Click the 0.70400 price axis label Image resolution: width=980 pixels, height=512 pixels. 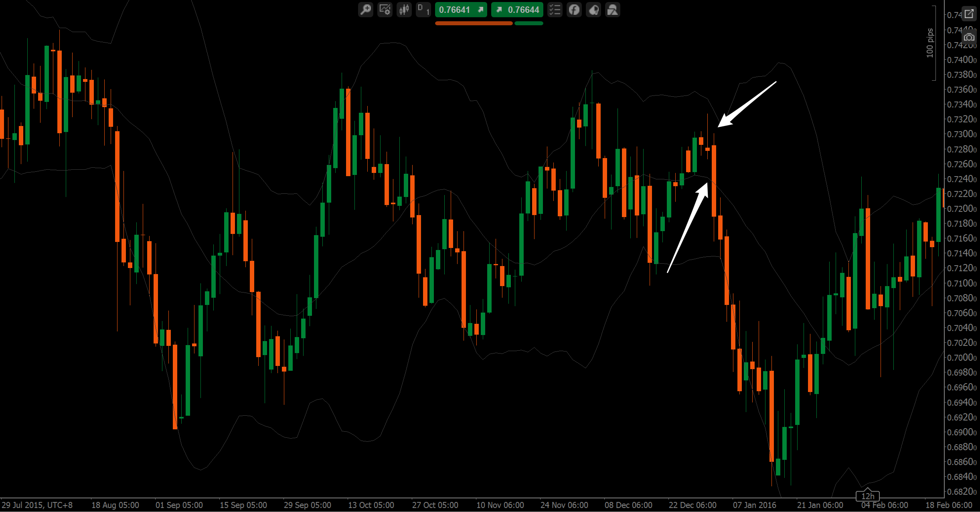[x=962, y=328]
